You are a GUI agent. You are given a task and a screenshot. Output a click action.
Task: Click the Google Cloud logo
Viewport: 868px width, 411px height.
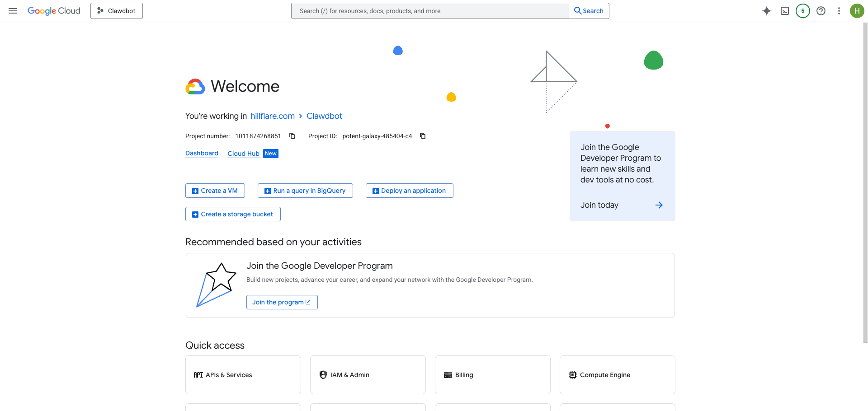tap(54, 11)
